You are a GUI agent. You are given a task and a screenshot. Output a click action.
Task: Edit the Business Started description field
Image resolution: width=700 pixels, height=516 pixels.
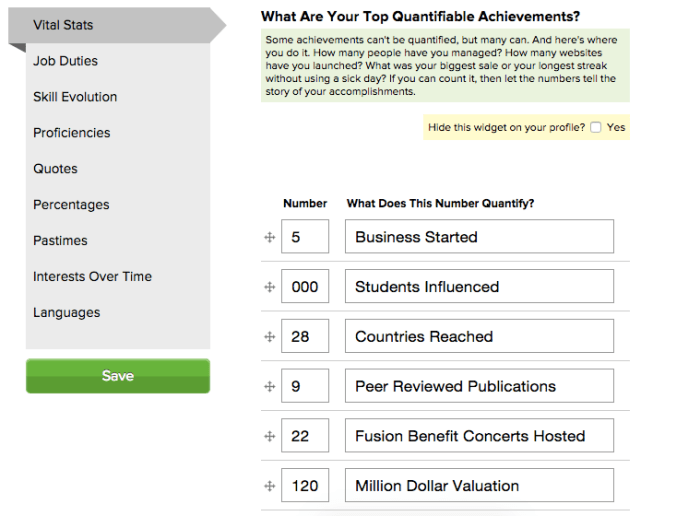pos(479,237)
